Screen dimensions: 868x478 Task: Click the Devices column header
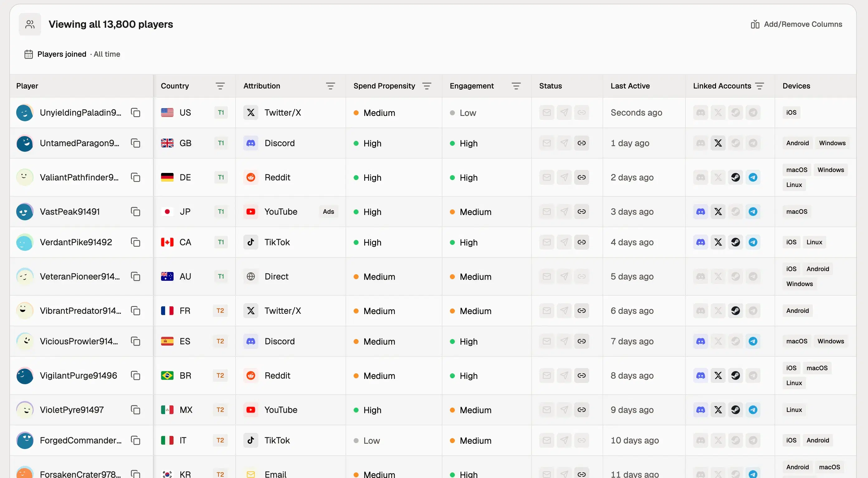click(796, 86)
